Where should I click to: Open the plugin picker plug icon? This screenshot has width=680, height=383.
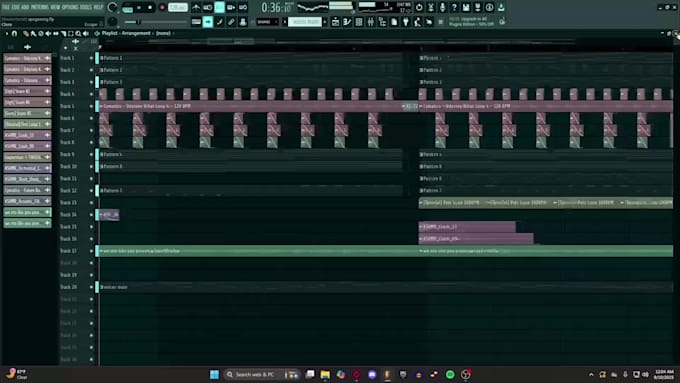click(x=405, y=22)
